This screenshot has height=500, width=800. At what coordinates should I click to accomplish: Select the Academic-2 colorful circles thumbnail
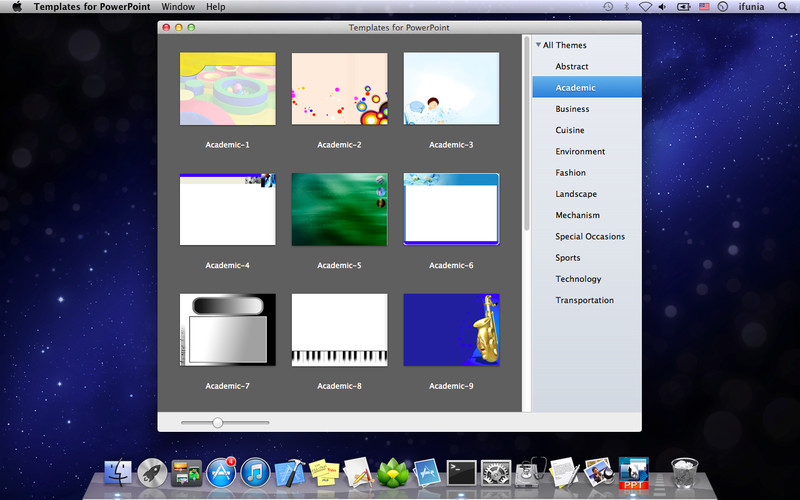[339, 89]
